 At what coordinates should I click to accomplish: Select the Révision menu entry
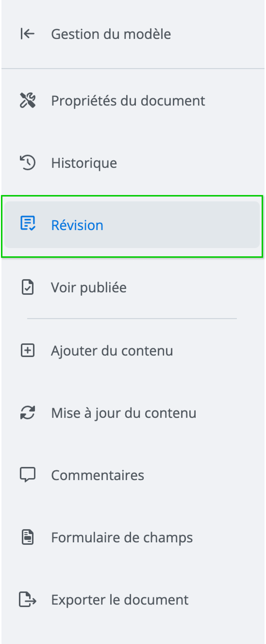pos(77,225)
